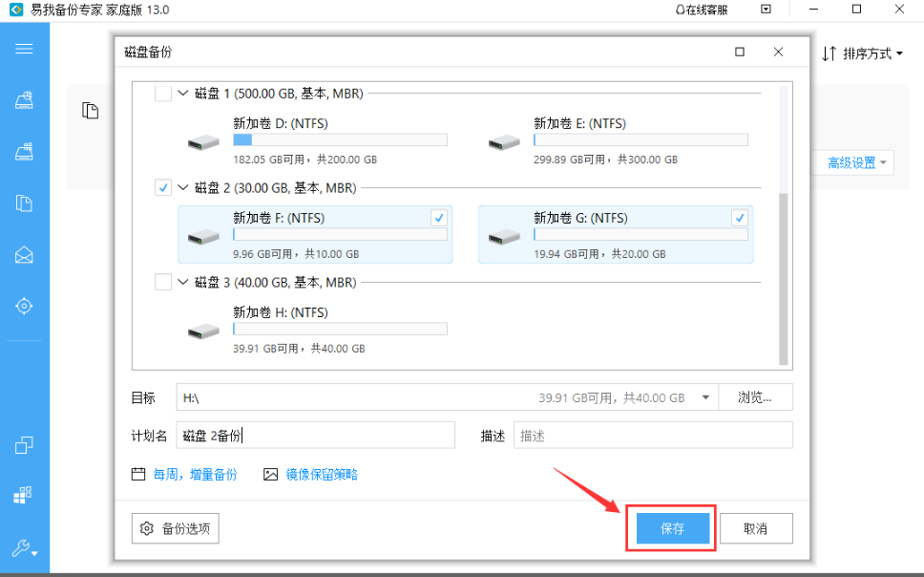The height and width of the screenshot is (577, 924).
Task: Expand the 排序方式 sort dropdown
Action: 862,53
